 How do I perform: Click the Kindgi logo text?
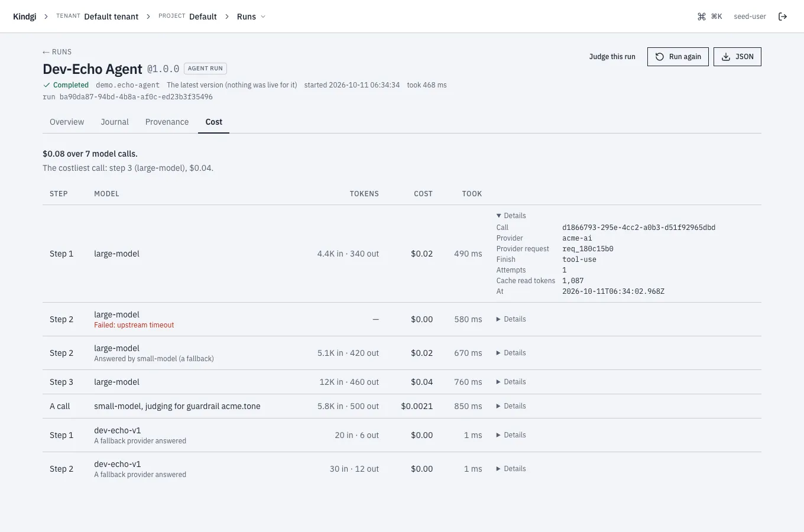pyautogui.click(x=24, y=17)
